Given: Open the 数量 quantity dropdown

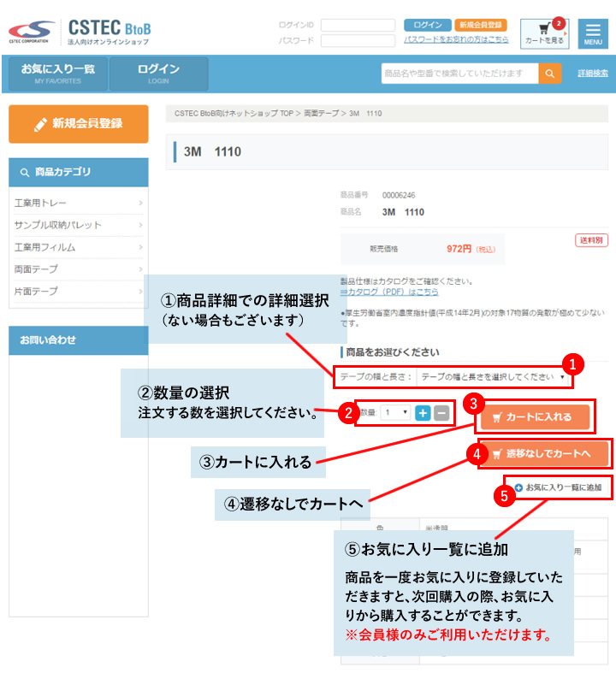Looking at the screenshot, I should [395, 413].
